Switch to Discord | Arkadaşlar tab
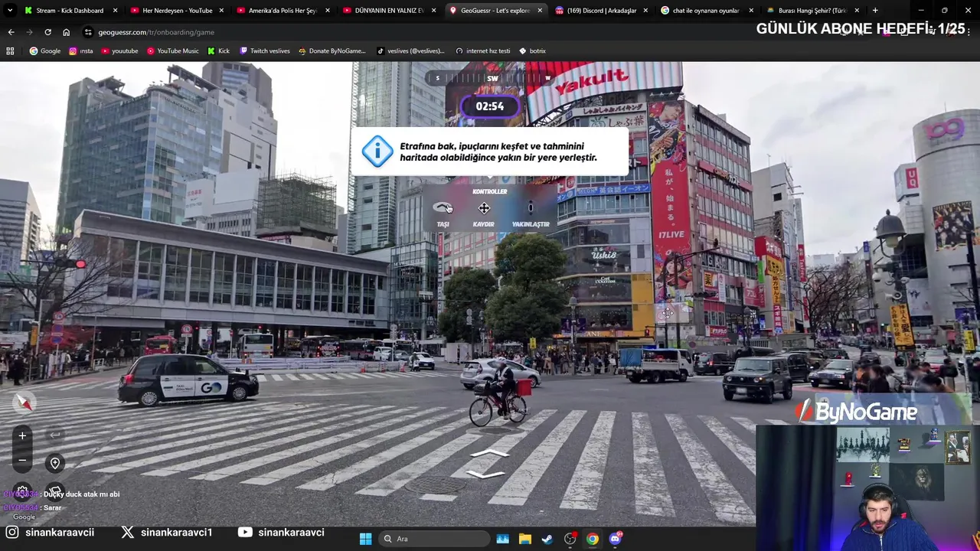Image resolution: width=980 pixels, height=551 pixels. pos(601,11)
